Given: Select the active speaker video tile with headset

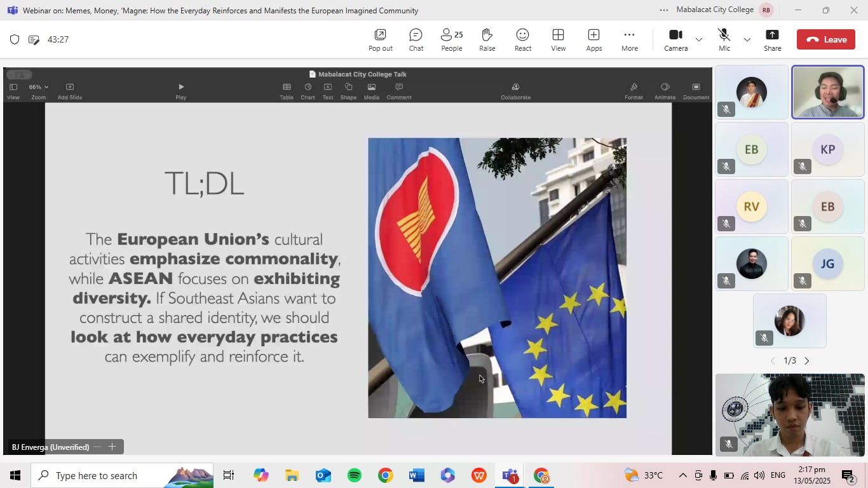Looking at the screenshot, I should pyautogui.click(x=827, y=92).
